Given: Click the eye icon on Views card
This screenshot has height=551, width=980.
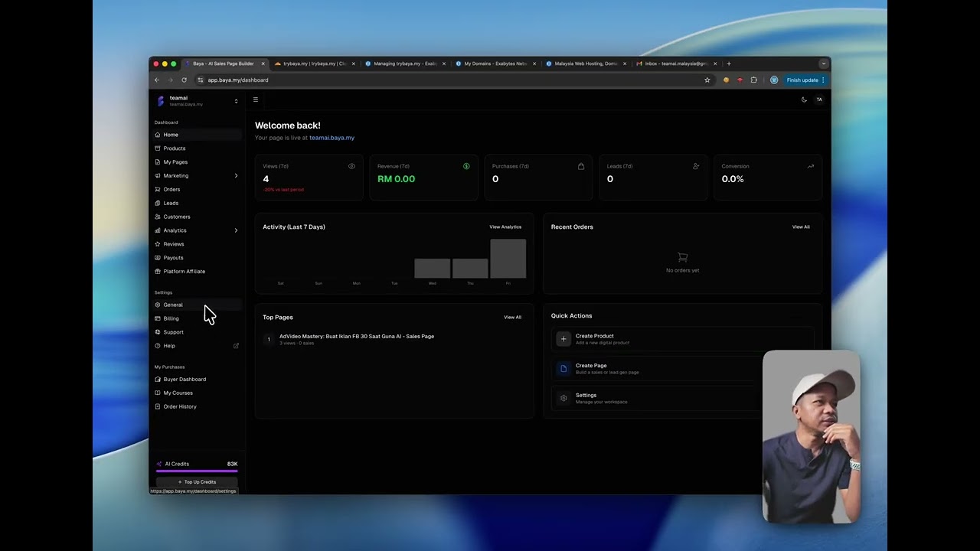Looking at the screenshot, I should [352, 166].
